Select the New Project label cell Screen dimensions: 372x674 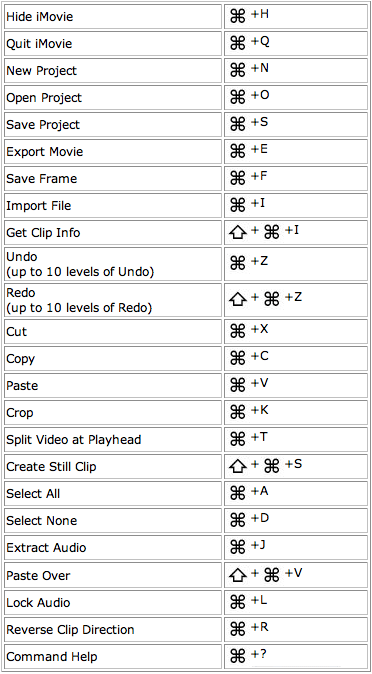click(113, 70)
